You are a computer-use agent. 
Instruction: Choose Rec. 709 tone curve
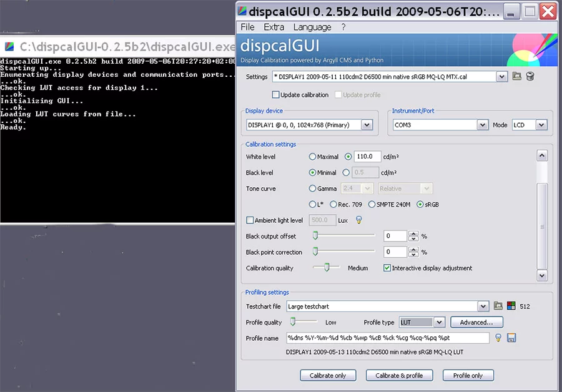point(333,204)
